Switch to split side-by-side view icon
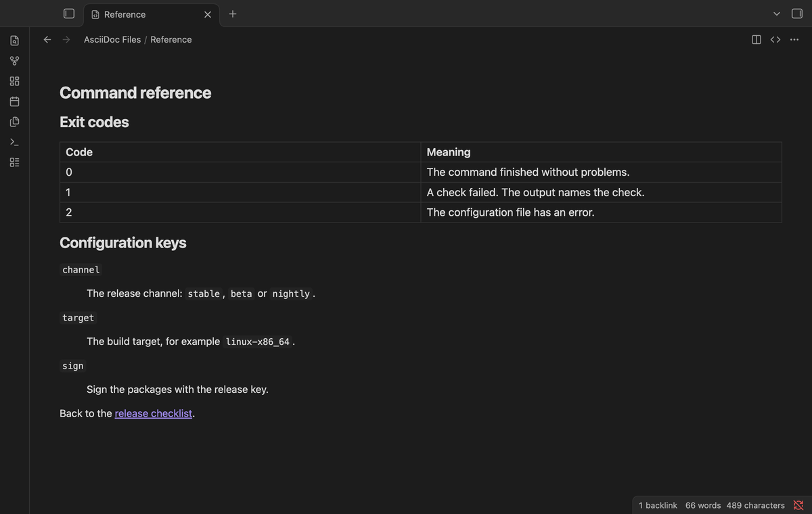 [x=757, y=39]
